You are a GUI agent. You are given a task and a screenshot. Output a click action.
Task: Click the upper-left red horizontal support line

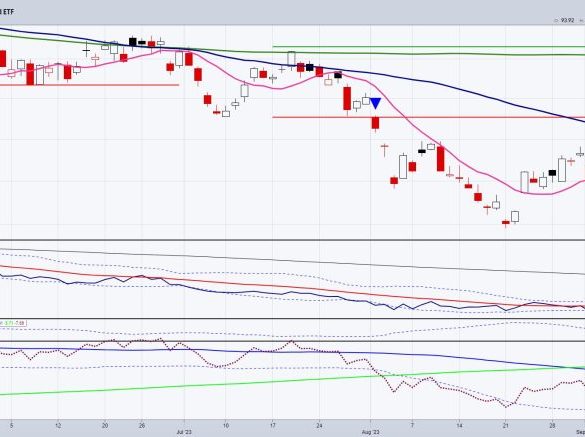90,85
